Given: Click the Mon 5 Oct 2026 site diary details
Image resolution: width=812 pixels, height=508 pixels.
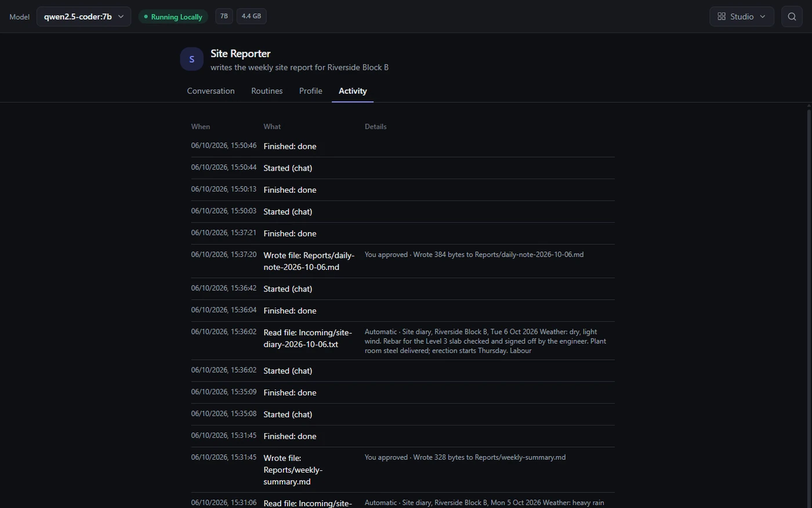Looking at the screenshot, I should [485, 503].
